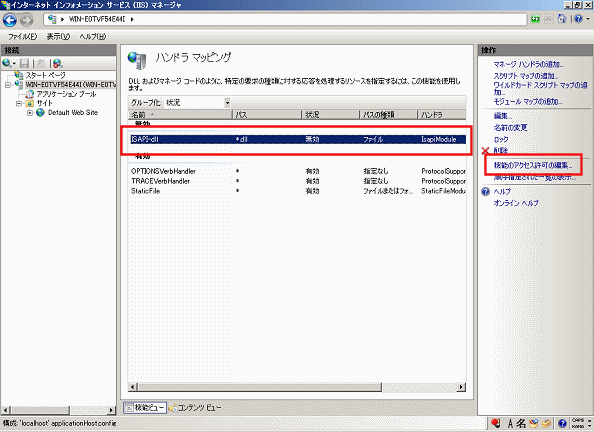The image size is (594, 432).
Task: Open the ヘルプ(H) menu
Action: (92, 36)
